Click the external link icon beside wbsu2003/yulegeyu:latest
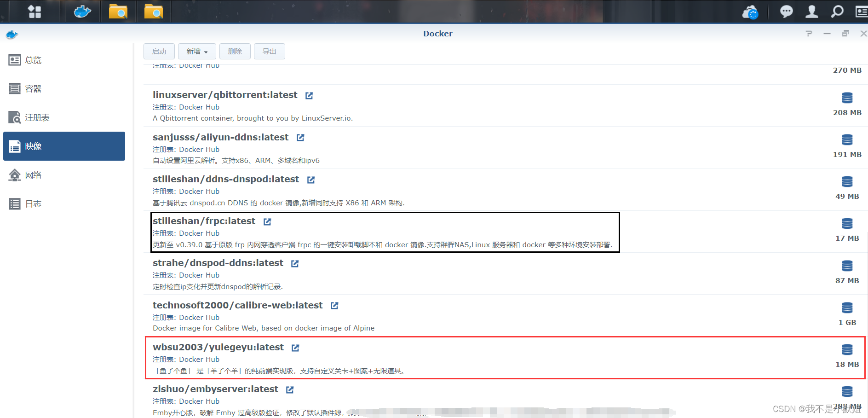The height and width of the screenshot is (418, 868). pyautogui.click(x=295, y=348)
